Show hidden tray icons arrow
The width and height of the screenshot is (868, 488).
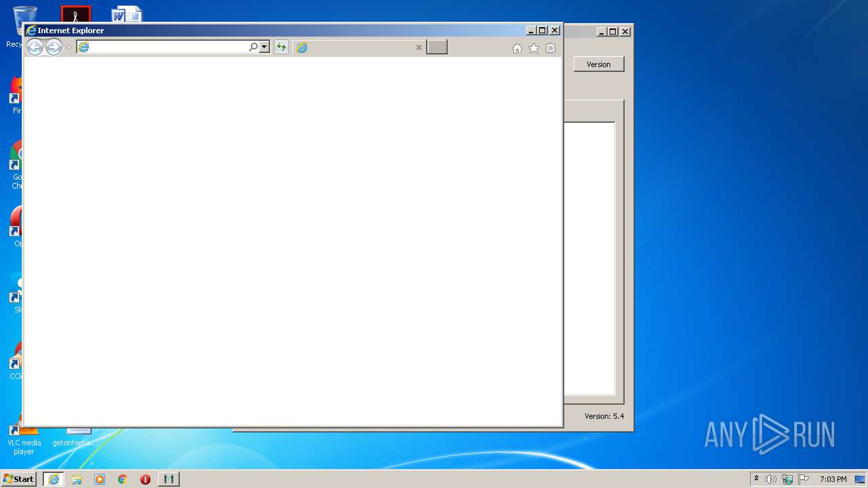click(756, 479)
